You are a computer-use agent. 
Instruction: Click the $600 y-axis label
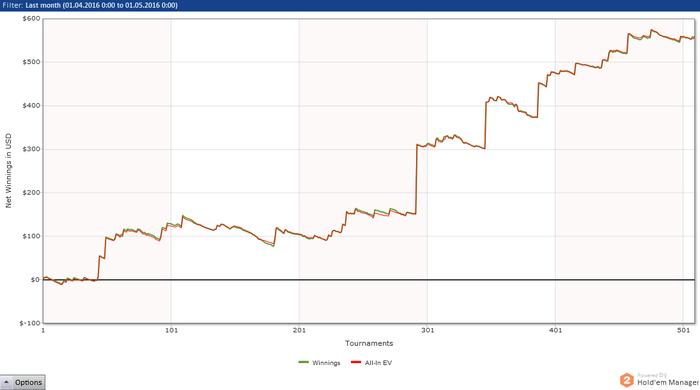31,19
